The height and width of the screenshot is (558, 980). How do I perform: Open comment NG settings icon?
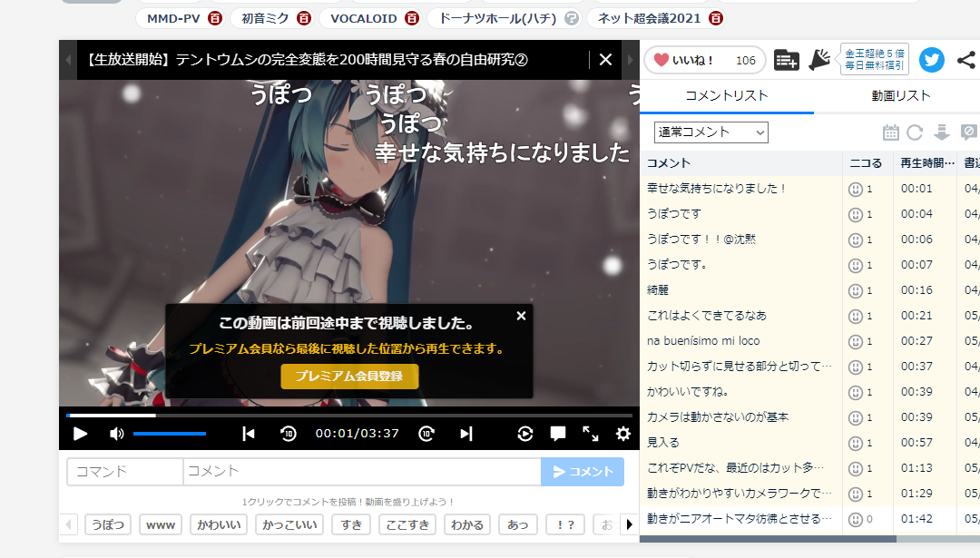point(969,132)
